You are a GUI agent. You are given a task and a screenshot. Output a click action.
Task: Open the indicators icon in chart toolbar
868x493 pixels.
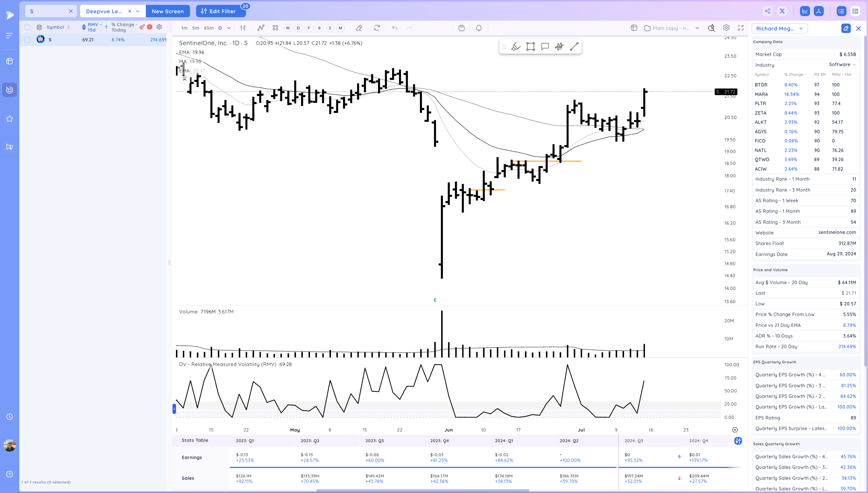coord(261,28)
